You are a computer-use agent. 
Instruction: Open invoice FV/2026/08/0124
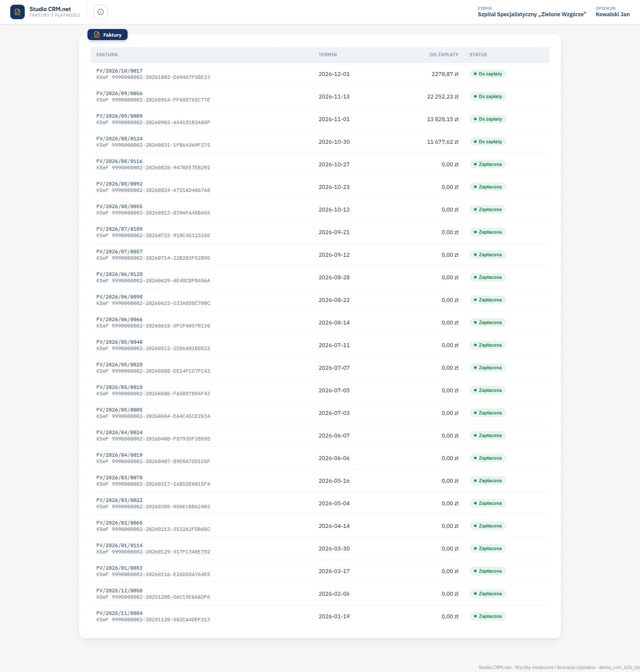click(x=119, y=139)
